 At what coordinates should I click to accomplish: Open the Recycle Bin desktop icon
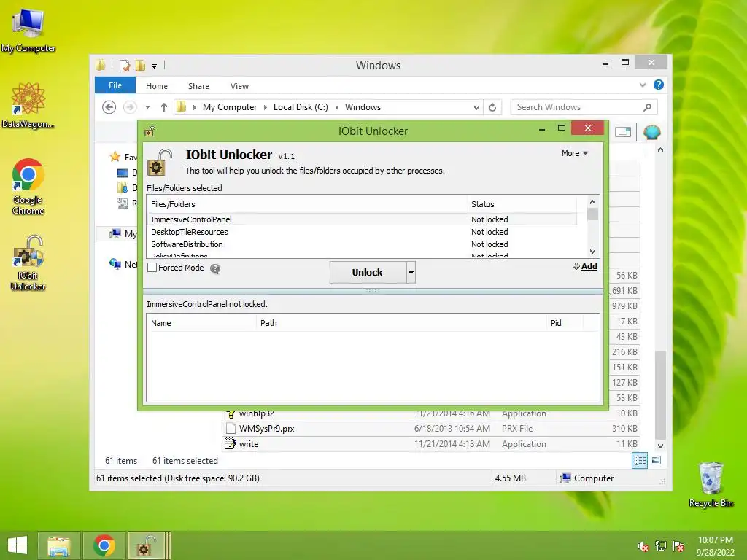(x=711, y=484)
